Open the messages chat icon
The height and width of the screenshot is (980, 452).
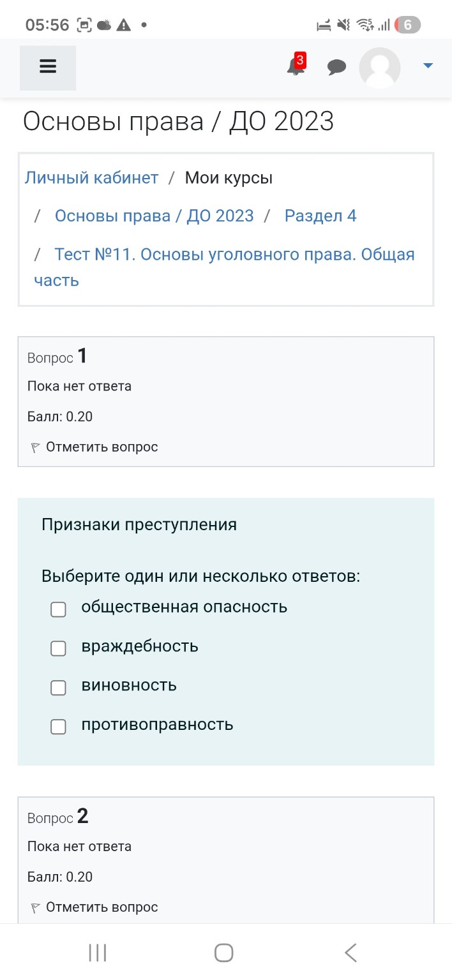click(336, 67)
